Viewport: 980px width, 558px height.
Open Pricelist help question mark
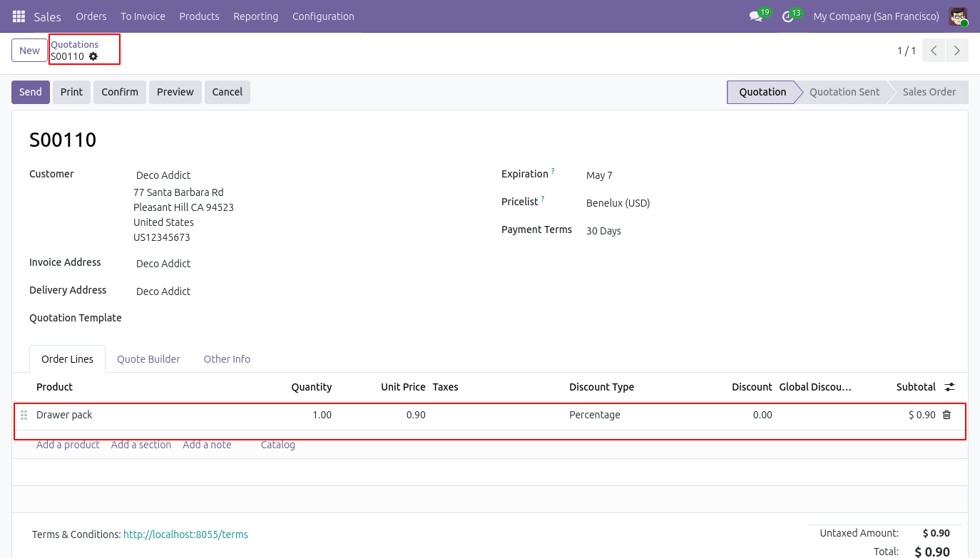coord(543,200)
